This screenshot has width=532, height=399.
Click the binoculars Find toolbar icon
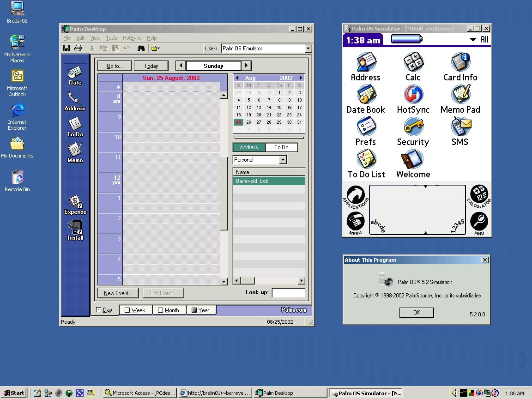(141, 48)
